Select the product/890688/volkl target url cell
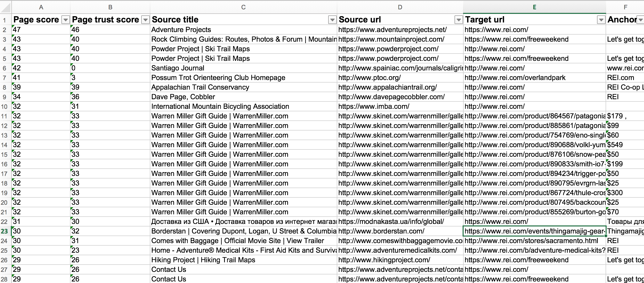Viewport: 644px width, 283px height. [x=534, y=145]
